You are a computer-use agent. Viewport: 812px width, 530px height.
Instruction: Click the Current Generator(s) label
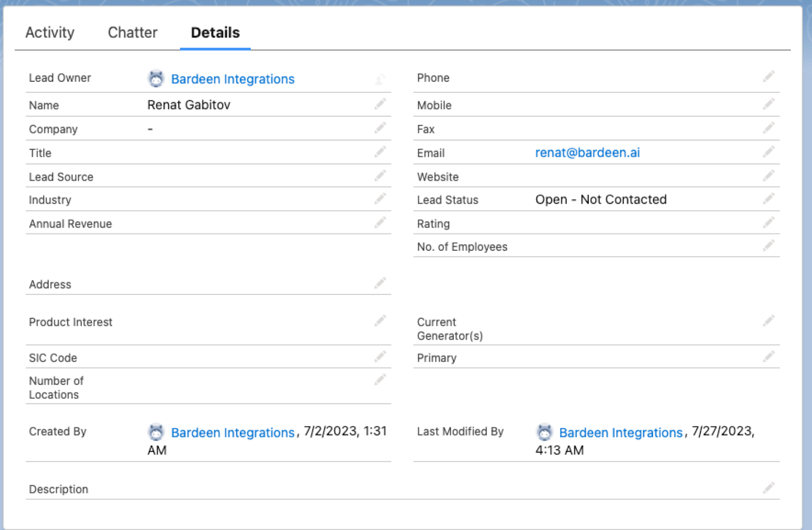tap(450, 329)
